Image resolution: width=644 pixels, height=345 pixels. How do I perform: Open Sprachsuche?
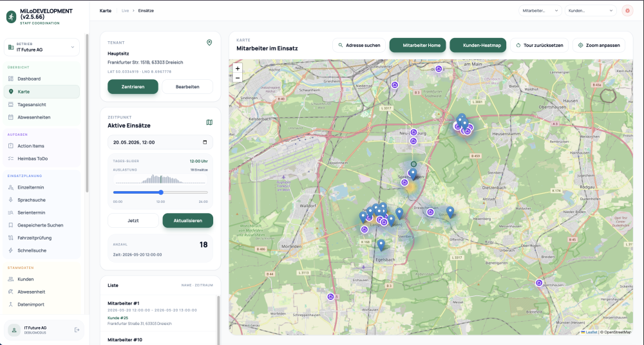tap(42, 200)
